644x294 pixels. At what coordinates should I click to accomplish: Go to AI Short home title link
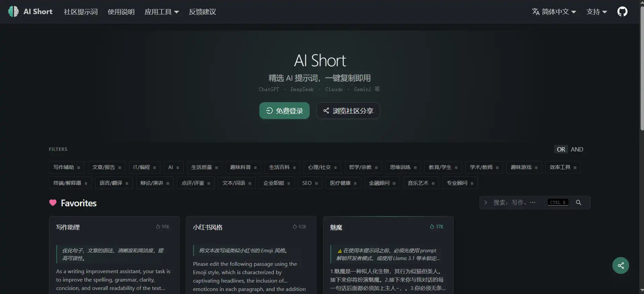[x=38, y=12]
